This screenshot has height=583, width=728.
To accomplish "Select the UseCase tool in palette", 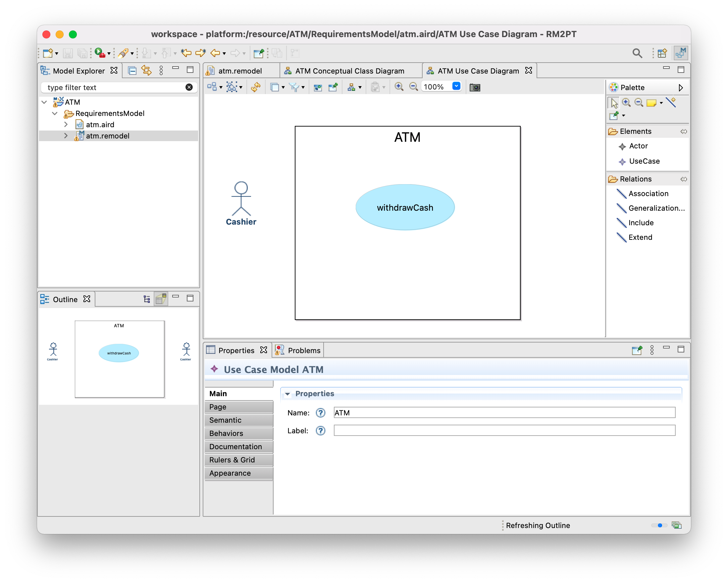I will tap(644, 161).
